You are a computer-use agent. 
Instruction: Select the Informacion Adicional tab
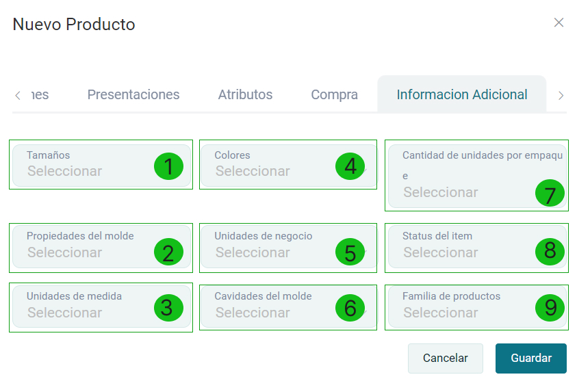pos(462,94)
